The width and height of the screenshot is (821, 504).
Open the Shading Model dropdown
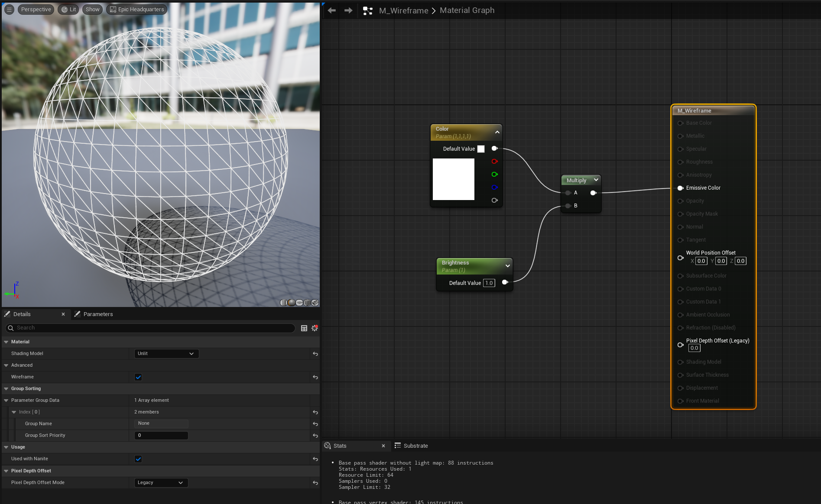(x=166, y=354)
